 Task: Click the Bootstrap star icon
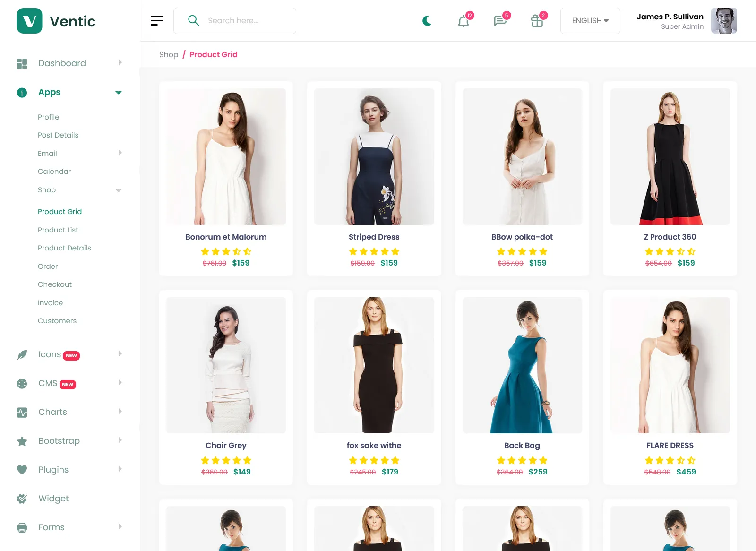(x=22, y=441)
